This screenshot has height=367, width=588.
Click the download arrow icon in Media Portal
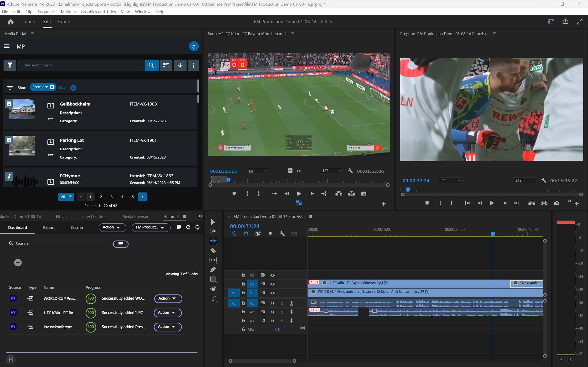tap(180, 65)
